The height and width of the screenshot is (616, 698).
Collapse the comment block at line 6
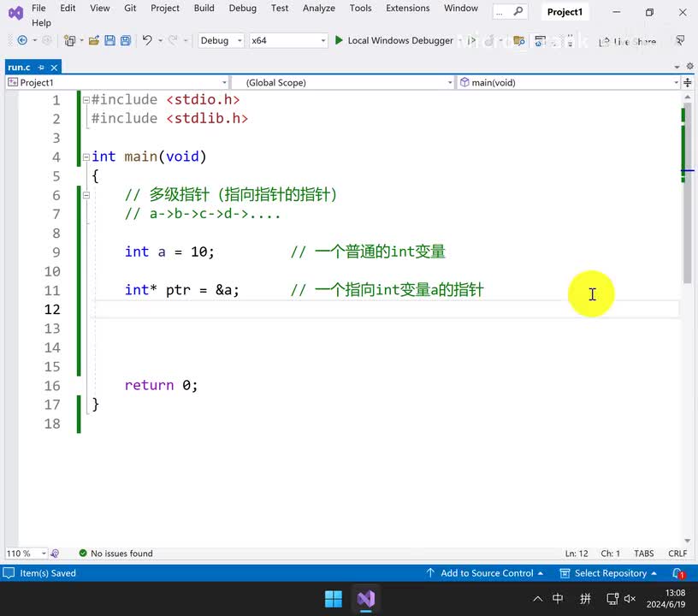(x=86, y=195)
